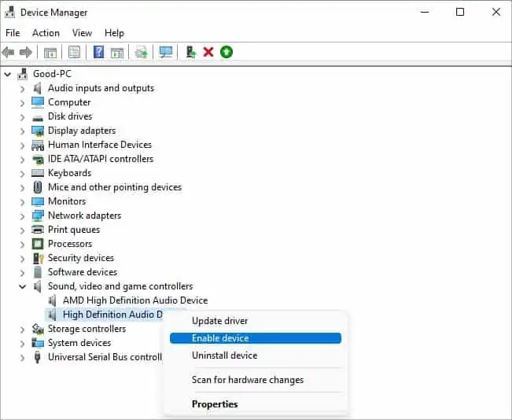This screenshot has height=420, width=512.
Task: Click the Universal Serial Bus controllers USB icon
Action: coord(37,357)
